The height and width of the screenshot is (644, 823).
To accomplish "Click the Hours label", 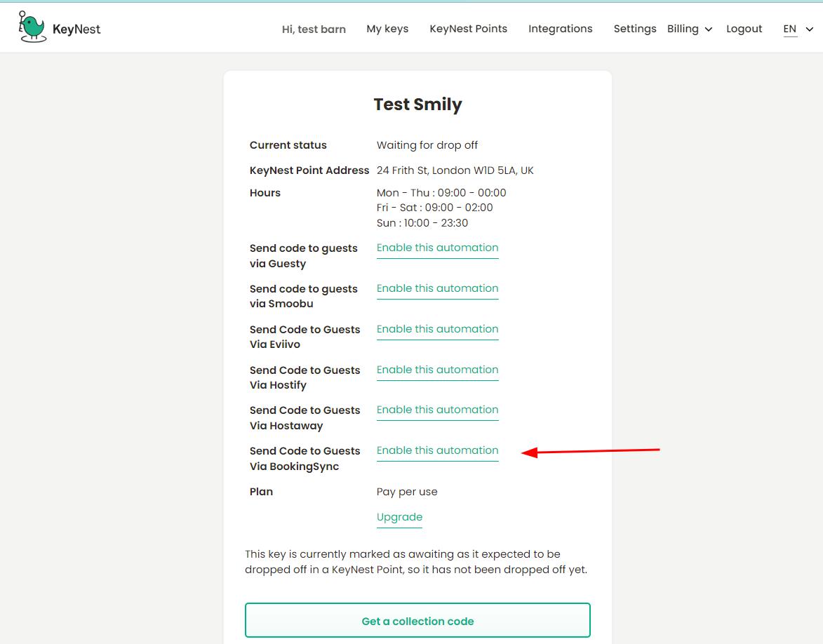I will [x=265, y=193].
